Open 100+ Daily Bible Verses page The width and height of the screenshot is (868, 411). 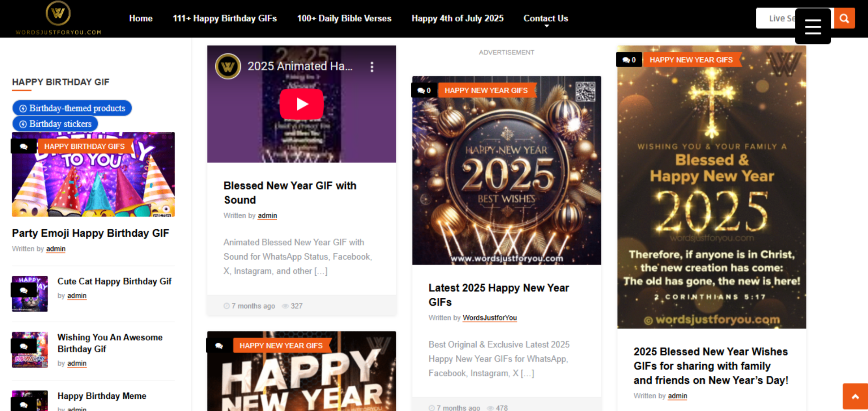(344, 18)
